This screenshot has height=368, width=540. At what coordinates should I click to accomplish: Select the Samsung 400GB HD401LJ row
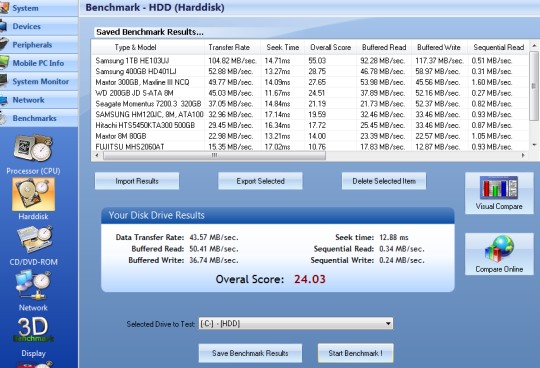(x=310, y=71)
